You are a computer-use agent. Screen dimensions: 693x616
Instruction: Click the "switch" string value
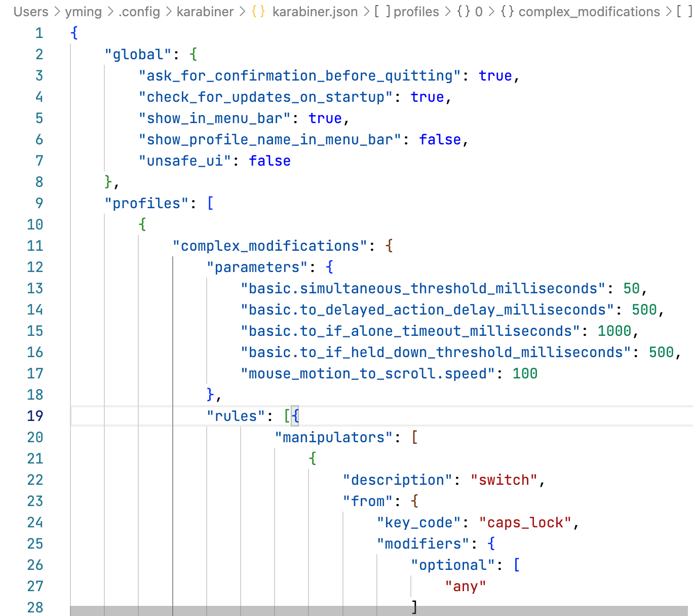pos(504,480)
